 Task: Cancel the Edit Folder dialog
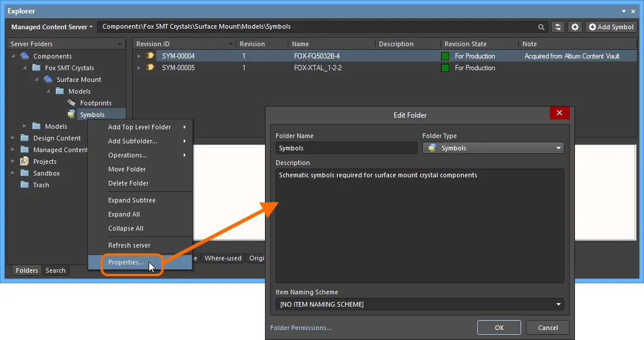point(548,328)
